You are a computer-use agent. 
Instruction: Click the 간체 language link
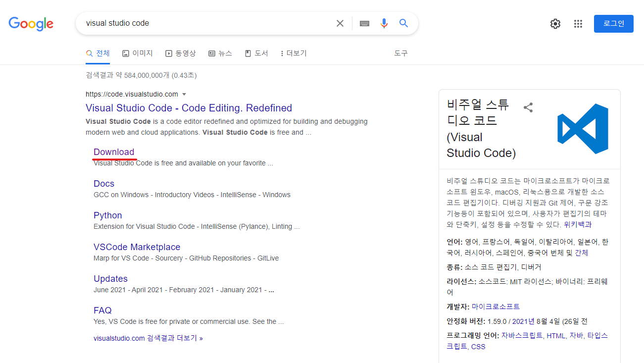[582, 253]
